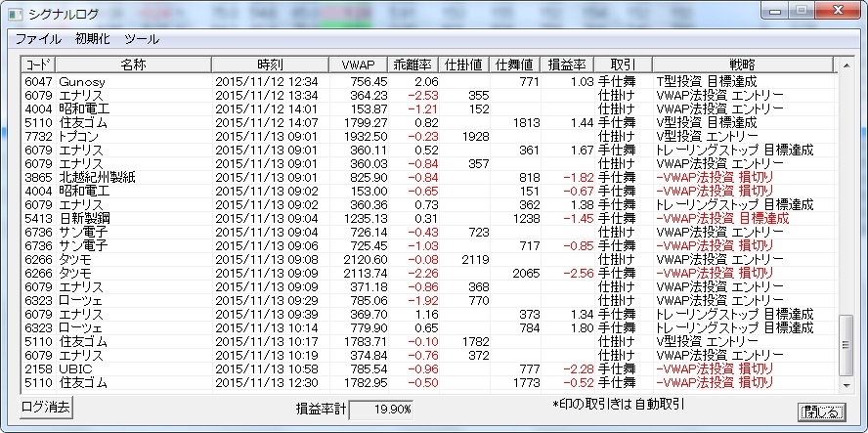Click the 乖離率 column header
This screenshot has width=868, height=433.
[412, 65]
